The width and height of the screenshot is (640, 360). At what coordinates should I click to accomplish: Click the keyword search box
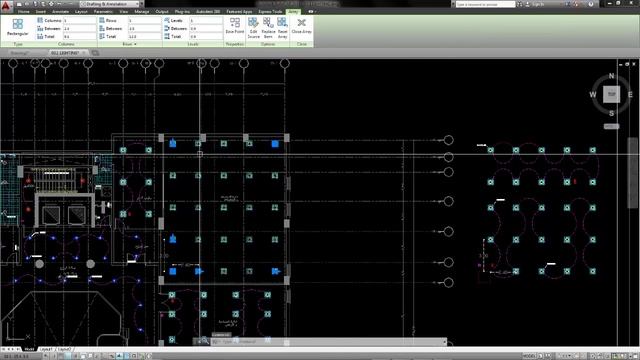tap(485, 4)
